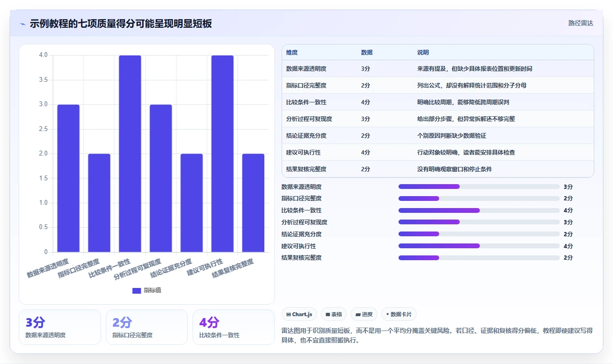The image size is (613, 364).
Task: Click the 建议可执行性 progress bar
Action: (x=479, y=246)
